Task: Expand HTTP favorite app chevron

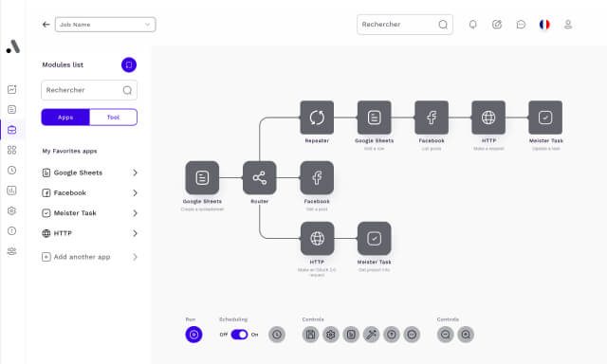Action: pyautogui.click(x=135, y=233)
